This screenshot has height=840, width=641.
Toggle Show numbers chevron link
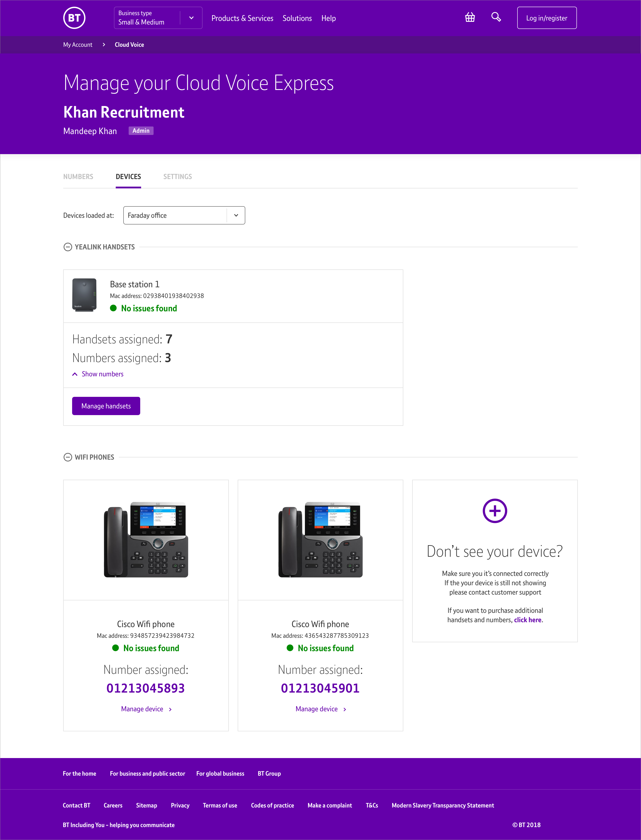98,374
